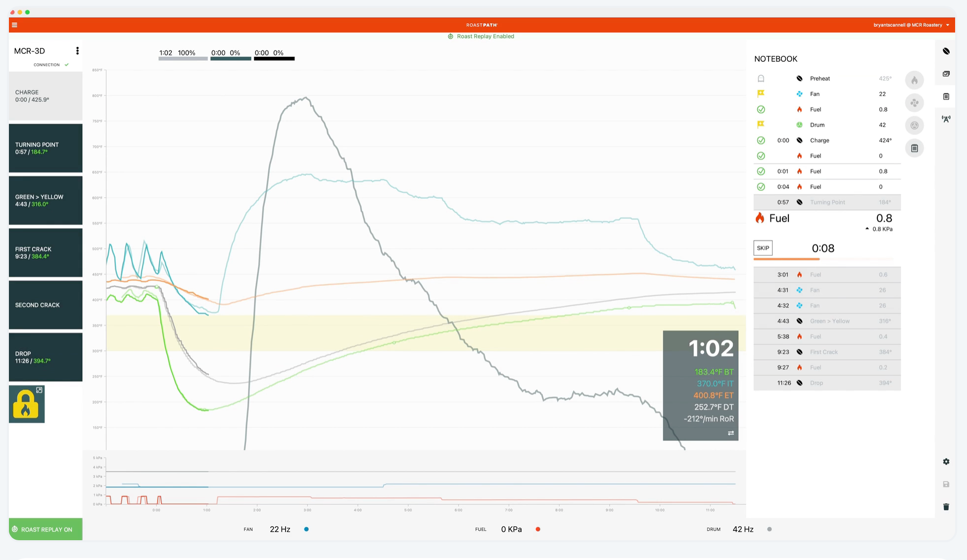Expand the 0.8 KPa fuel value arrow
The height and width of the screenshot is (560, 967).
[x=868, y=229]
